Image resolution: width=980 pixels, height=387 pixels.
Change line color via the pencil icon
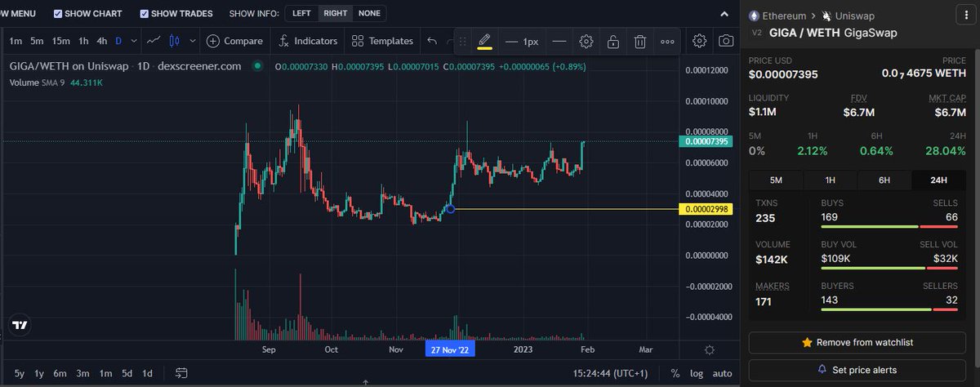(484, 41)
